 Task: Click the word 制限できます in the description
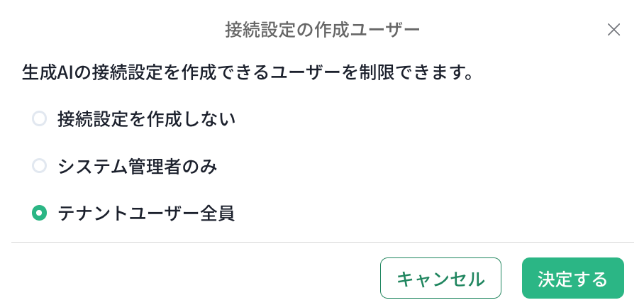(417, 72)
